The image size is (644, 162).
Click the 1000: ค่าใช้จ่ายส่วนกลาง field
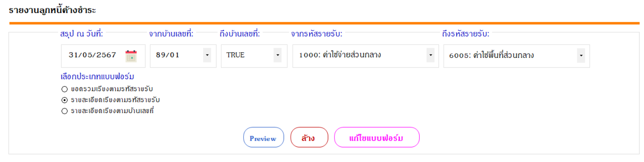[x=366, y=56]
